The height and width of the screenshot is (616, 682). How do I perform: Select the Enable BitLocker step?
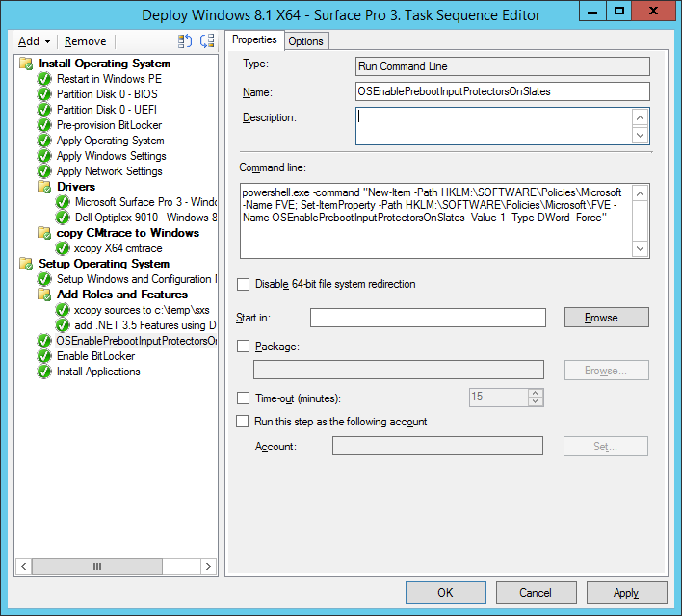tap(95, 356)
